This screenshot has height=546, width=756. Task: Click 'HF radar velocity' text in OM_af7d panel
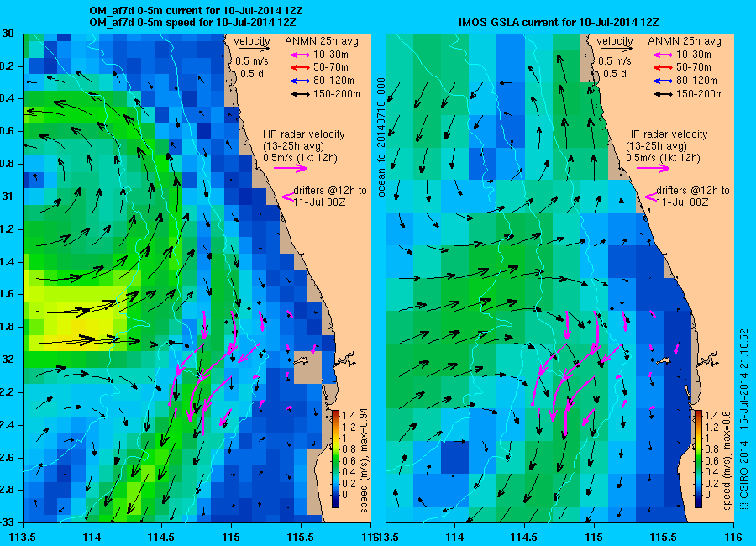click(304, 134)
